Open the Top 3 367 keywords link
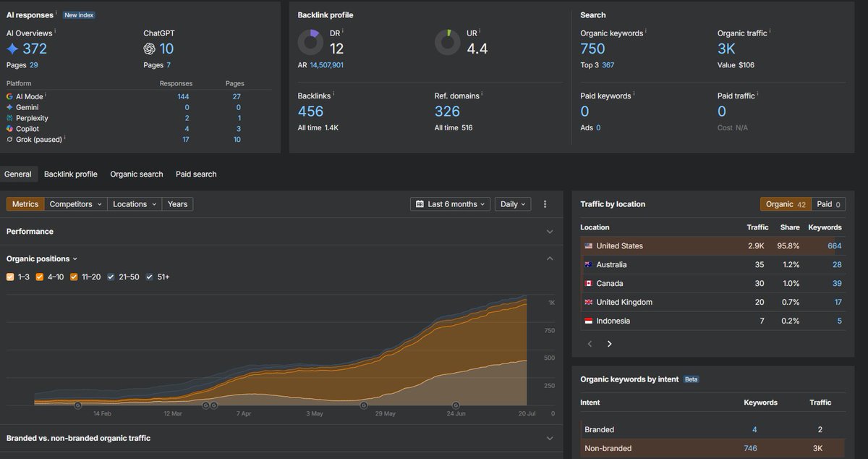 pos(608,65)
